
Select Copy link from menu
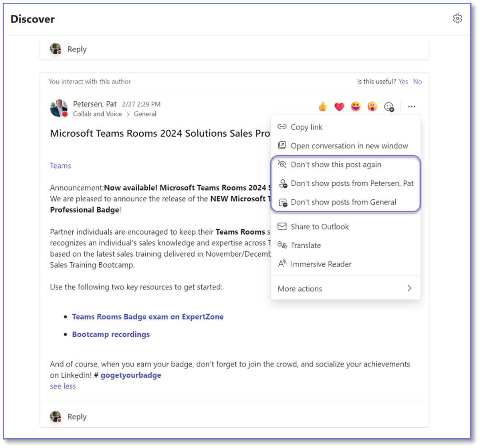306,127
